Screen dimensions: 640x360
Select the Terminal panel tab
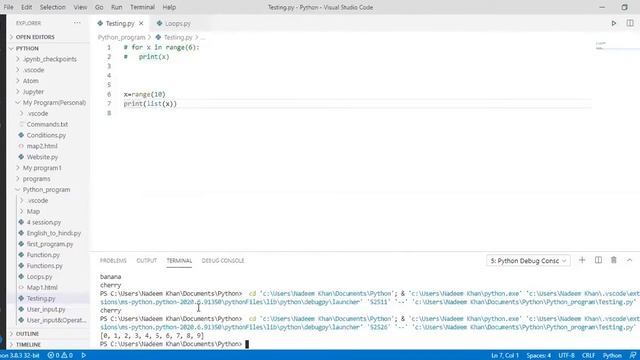click(x=179, y=261)
